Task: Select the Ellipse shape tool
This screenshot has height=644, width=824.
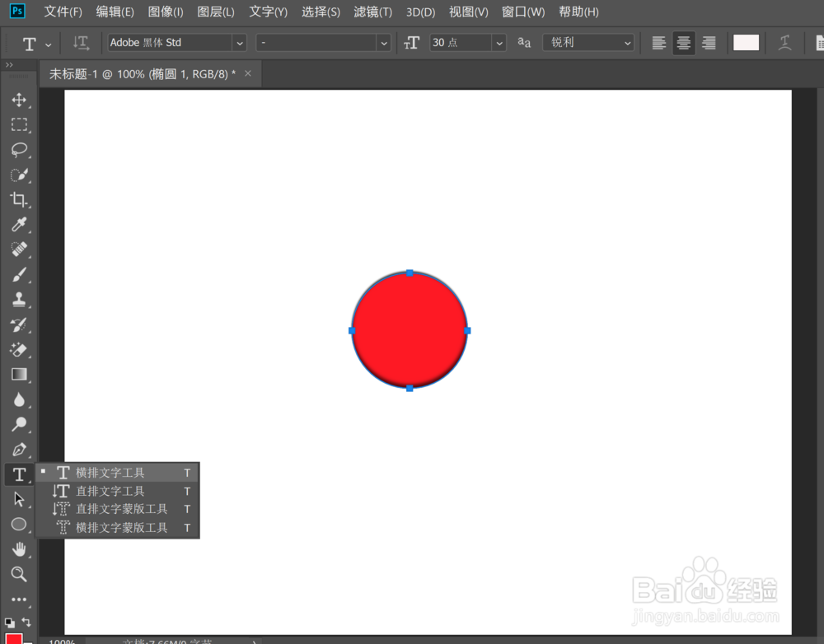Action: click(19, 524)
